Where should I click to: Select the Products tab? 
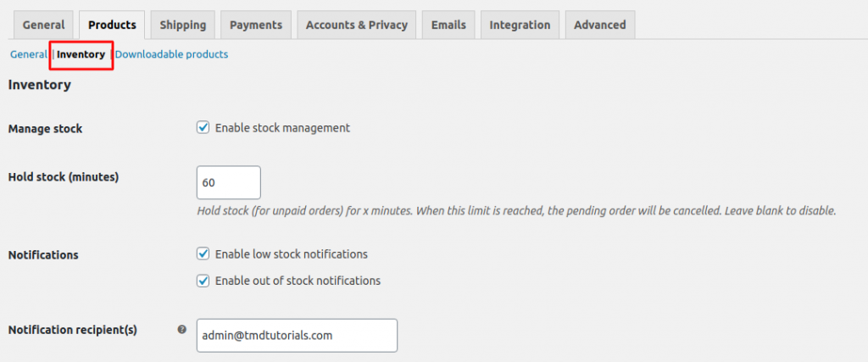tap(112, 25)
